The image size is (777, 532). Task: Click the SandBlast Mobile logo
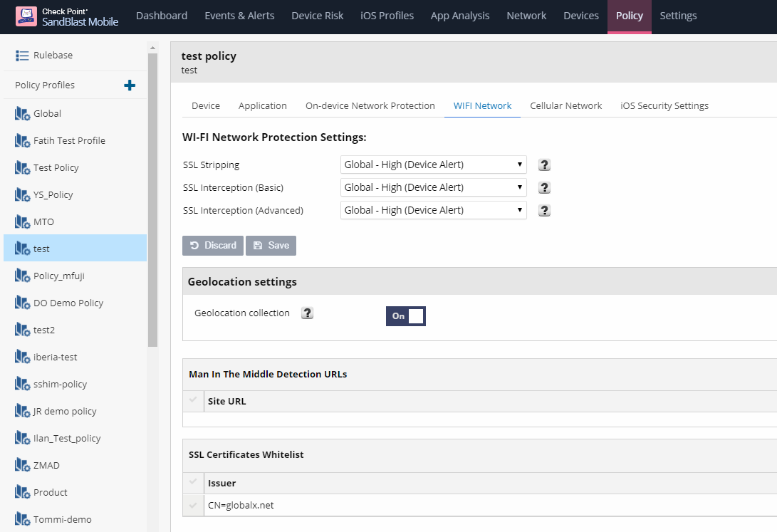pyautogui.click(x=26, y=16)
